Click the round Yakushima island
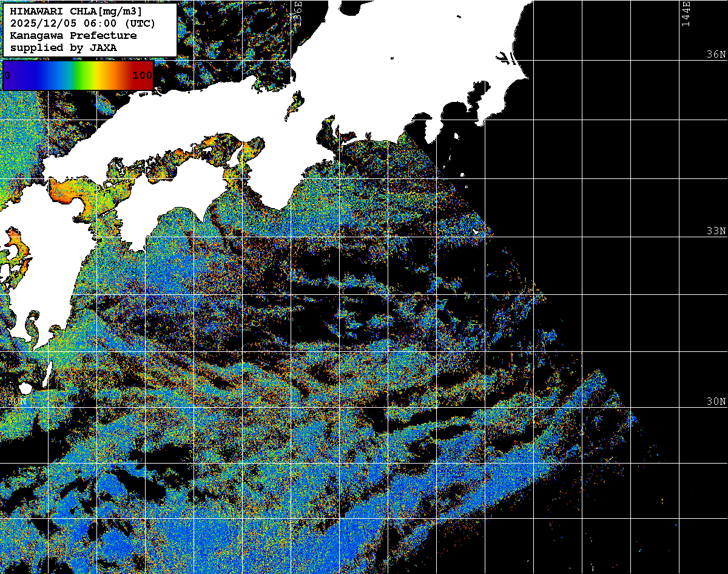The width and height of the screenshot is (728, 574). click(25, 387)
